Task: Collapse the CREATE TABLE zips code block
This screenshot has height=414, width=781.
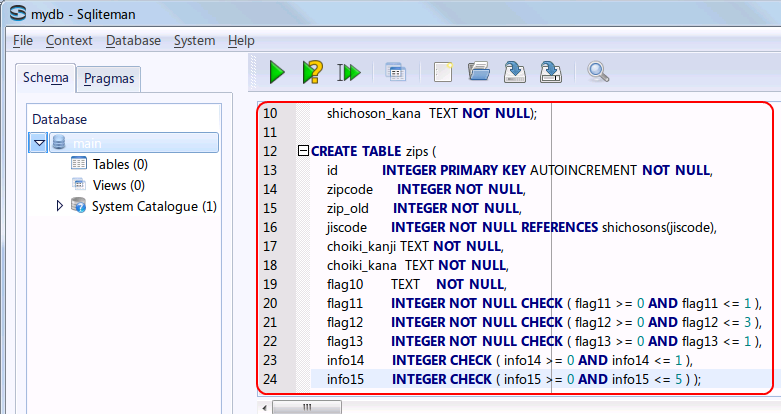Action: pyautogui.click(x=303, y=151)
